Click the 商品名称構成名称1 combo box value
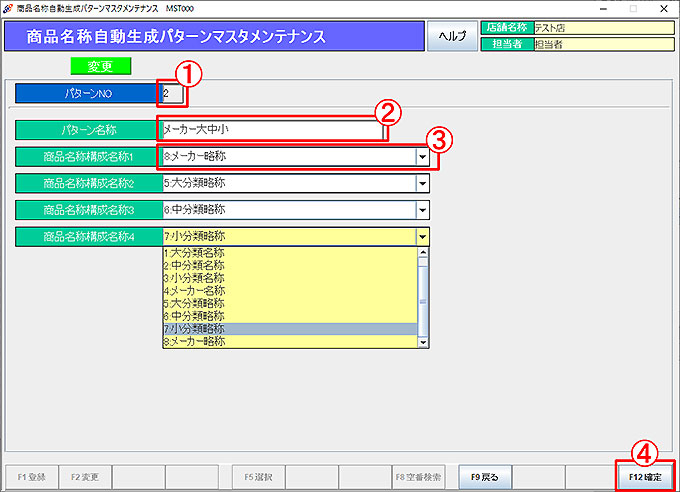Image resolution: width=680 pixels, height=492 pixels. coord(289,157)
